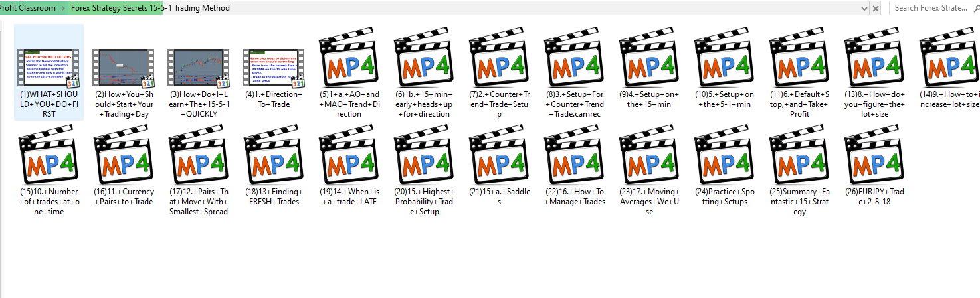Screen dimensions: 980x298
Task: Select the '(1)WHAT+SHOULD+YOU+DO+FIRST' video thumbnail
Action: 49,68
